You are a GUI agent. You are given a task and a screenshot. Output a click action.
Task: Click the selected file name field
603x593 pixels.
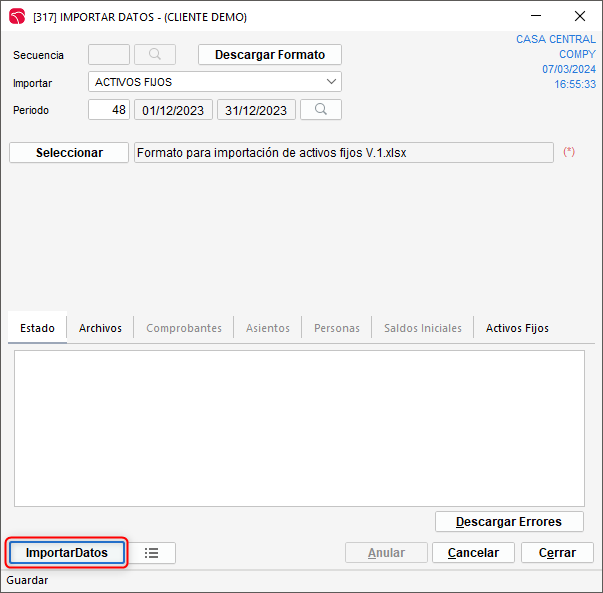click(x=343, y=153)
